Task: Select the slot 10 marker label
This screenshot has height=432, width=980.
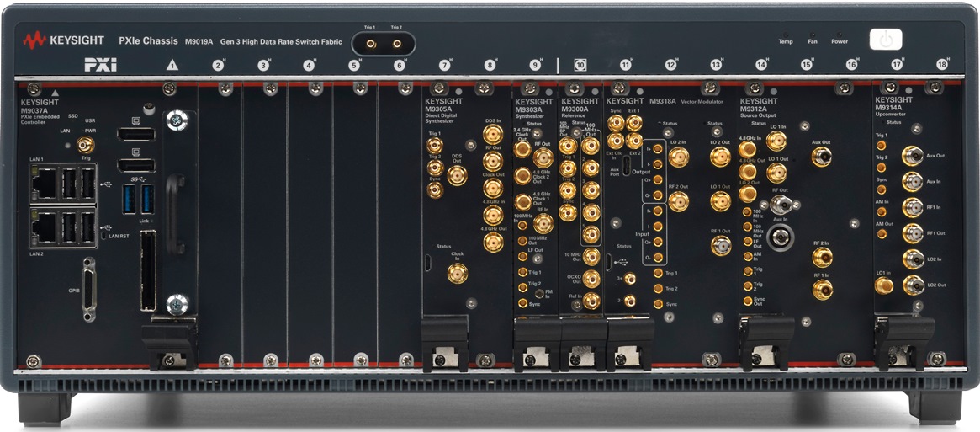Action: coord(580,65)
